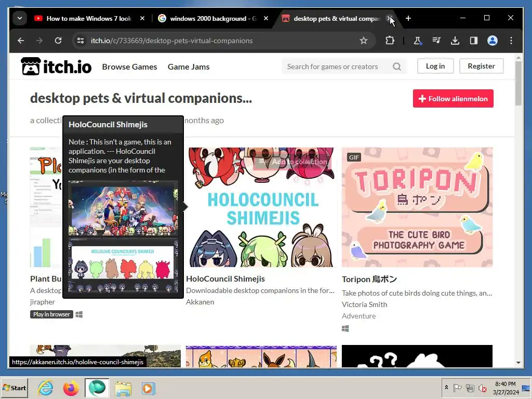Open Game Jams menu

coord(188,67)
